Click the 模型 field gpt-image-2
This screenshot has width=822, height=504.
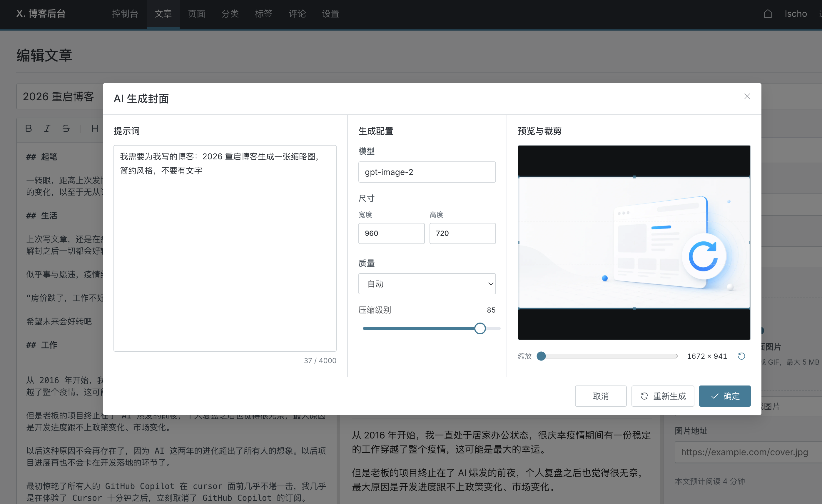(427, 172)
